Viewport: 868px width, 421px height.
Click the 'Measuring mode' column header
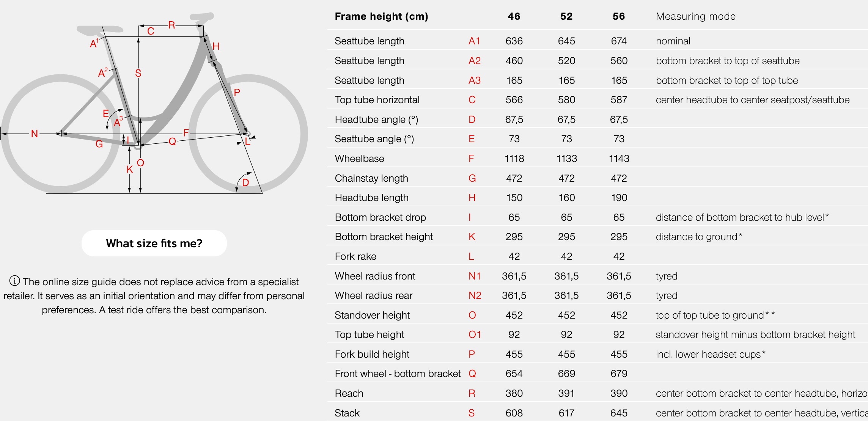[696, 16]
